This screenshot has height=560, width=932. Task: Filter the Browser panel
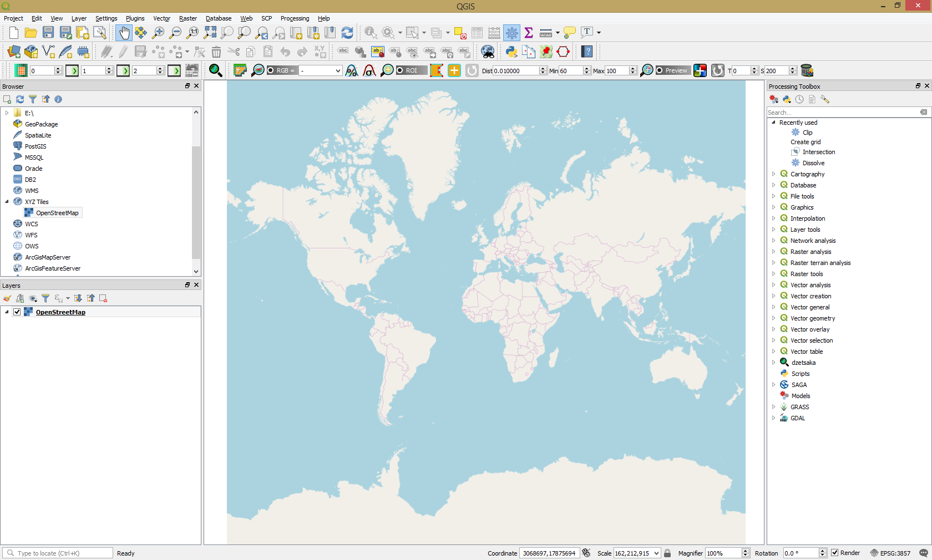click(x=33, y=99)
